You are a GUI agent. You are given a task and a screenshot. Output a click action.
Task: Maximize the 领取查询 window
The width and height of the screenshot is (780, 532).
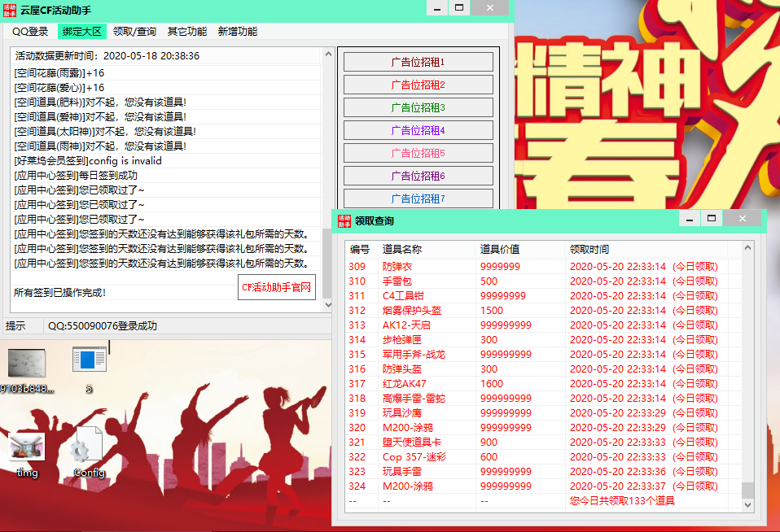(x=711, y=220)
